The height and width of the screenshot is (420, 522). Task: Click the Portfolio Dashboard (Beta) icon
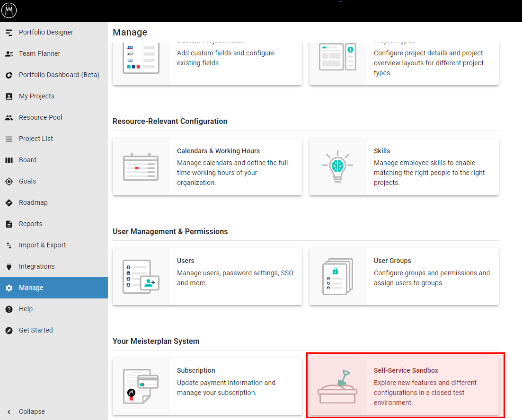(x=9, y=75)
